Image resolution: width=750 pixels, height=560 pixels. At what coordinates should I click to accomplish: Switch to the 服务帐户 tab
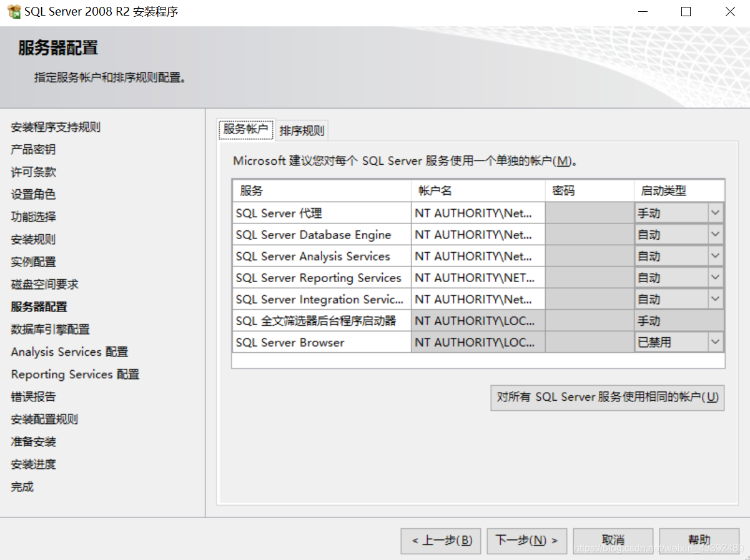click(246, 129)
